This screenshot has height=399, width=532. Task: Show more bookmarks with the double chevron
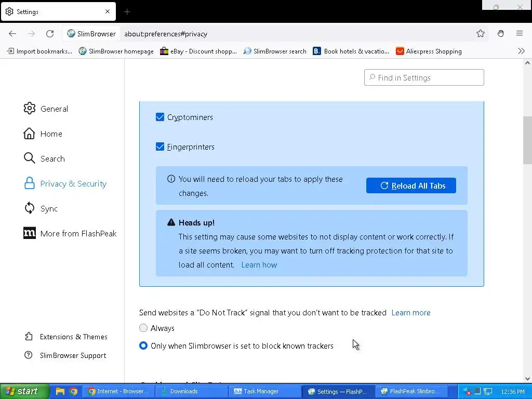522,51
